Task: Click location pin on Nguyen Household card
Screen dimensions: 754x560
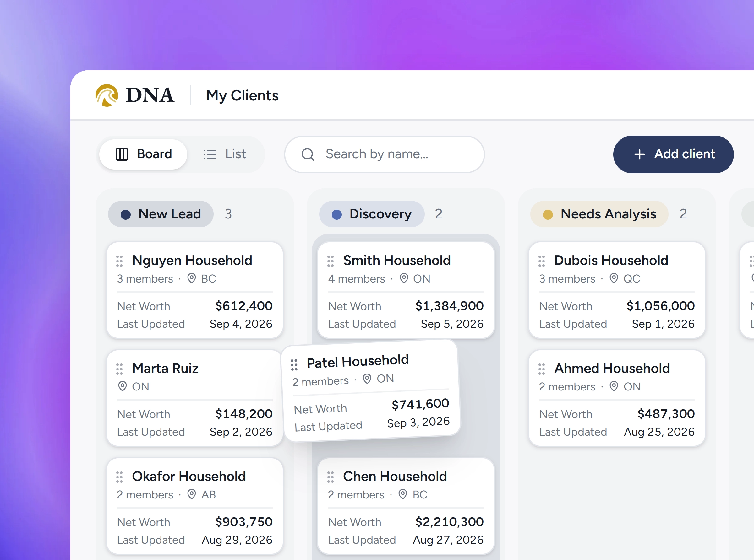Action: (192, 278)
